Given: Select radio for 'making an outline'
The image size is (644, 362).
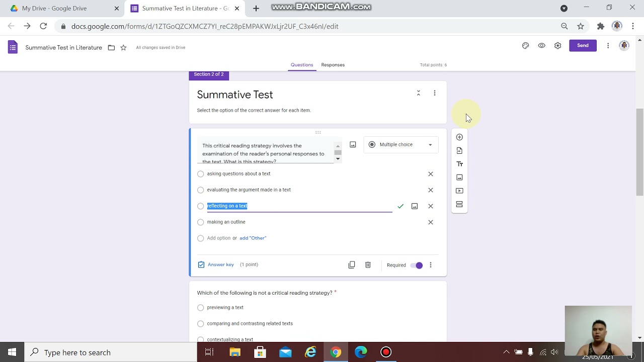Looking at the screenshot, I should pos(201,222).
